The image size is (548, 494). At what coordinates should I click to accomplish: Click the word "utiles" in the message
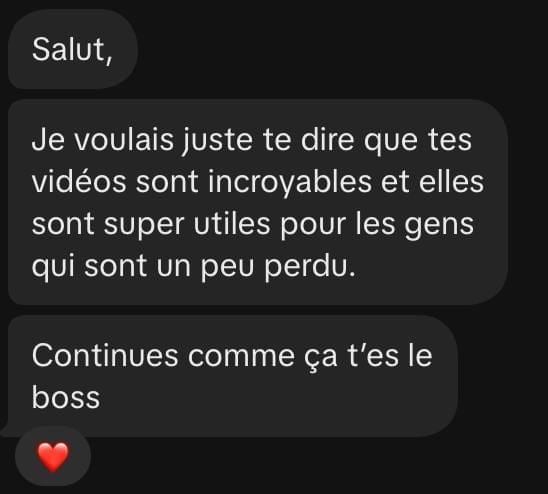click(x=232, y=224)
